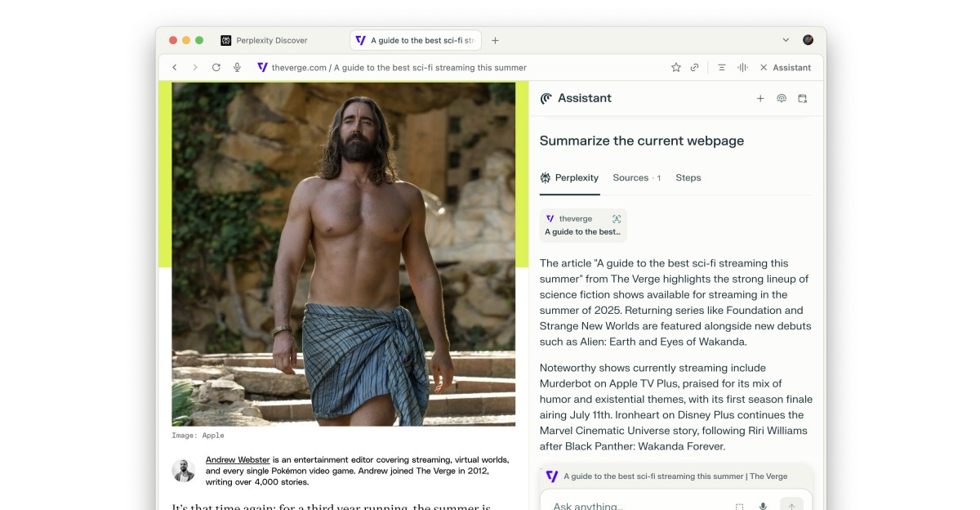
Task: Reload the current webpage
Action: click(216, 68)
